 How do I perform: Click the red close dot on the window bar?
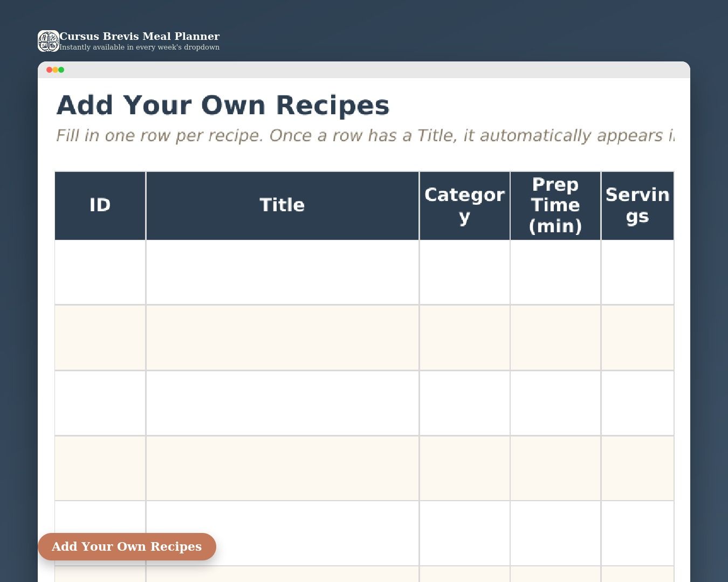(50, 70)
